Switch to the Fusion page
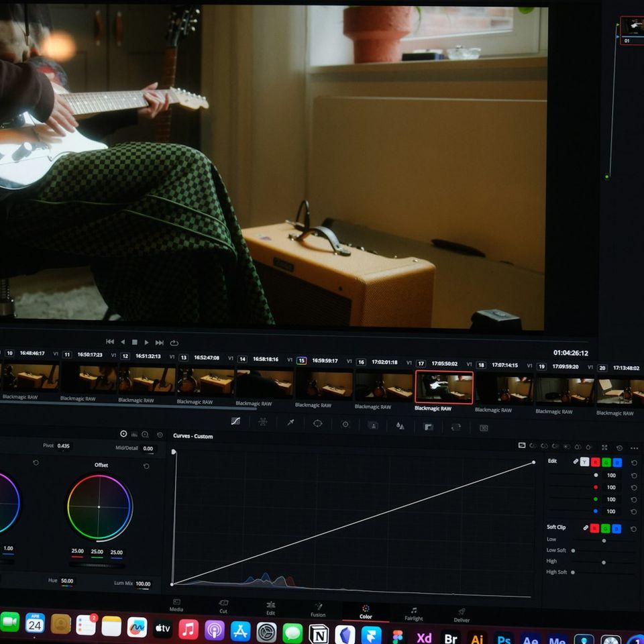The image size is (644, 644). click(318, 610)
